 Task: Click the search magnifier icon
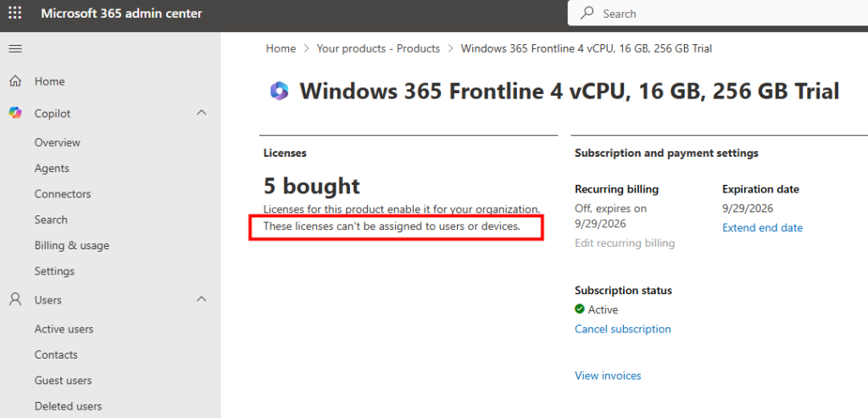(x=587, y=14)
